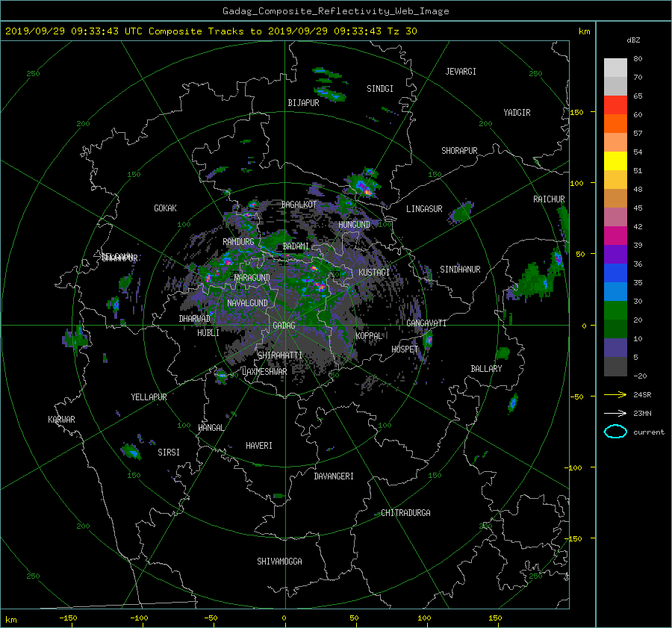Select the indigo 5-10 dBZ swatch
This screenshot has height=628, width=672.
615,348
